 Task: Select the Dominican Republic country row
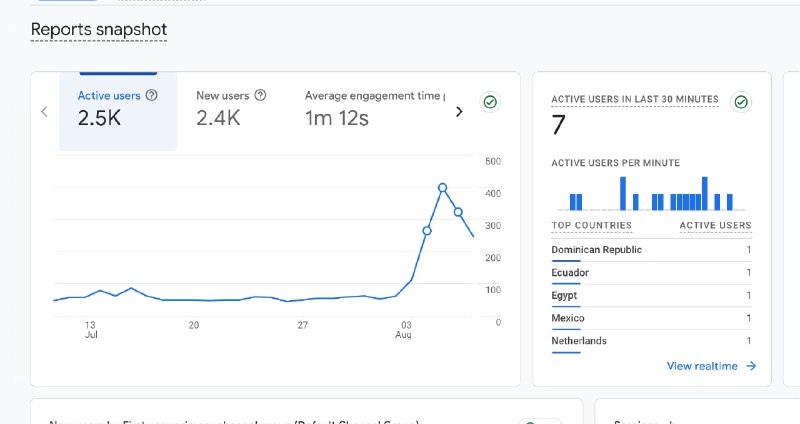coord(652,250)
